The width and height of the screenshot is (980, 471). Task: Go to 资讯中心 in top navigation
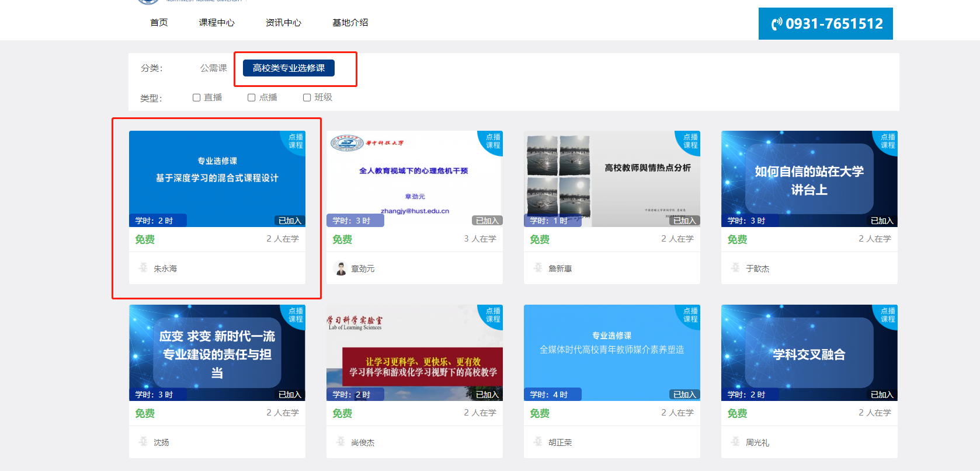[x=283, y=23]
